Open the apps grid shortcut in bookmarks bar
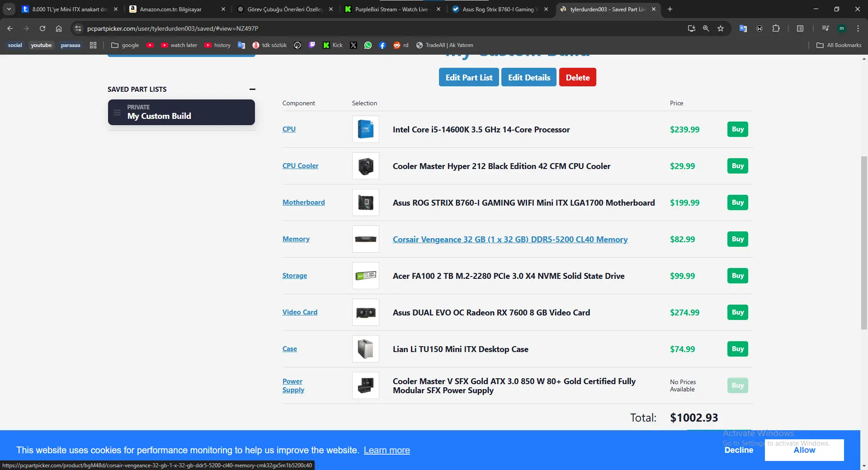This screenshot has height=470, width=868. tap(93, 45)
